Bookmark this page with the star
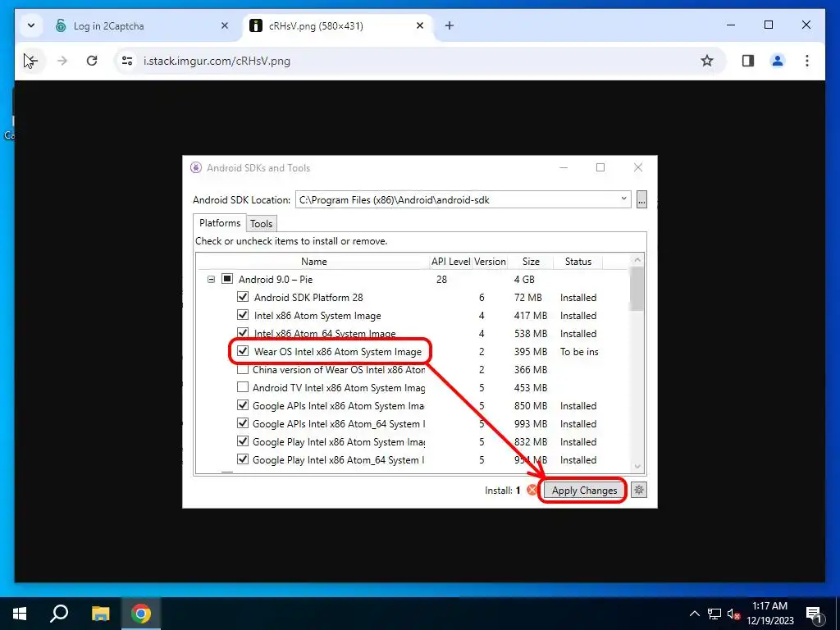Screen dimensions: 840x630 point(707,61)
